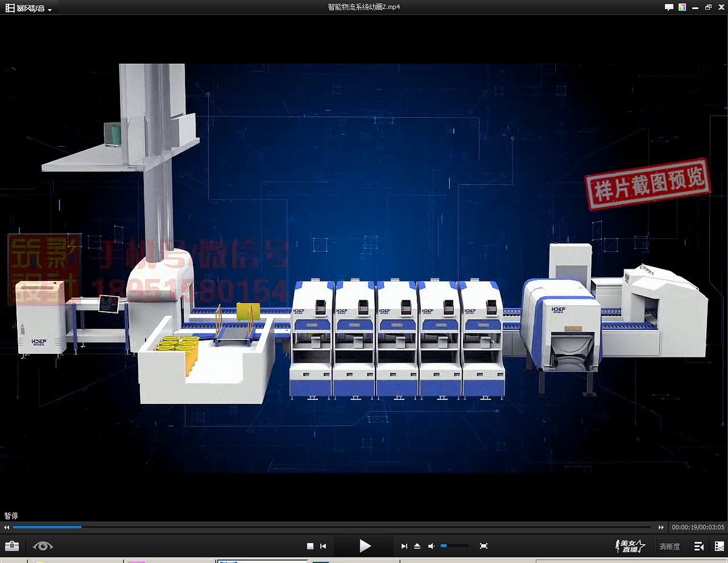Adjust the volume slider

454,546
